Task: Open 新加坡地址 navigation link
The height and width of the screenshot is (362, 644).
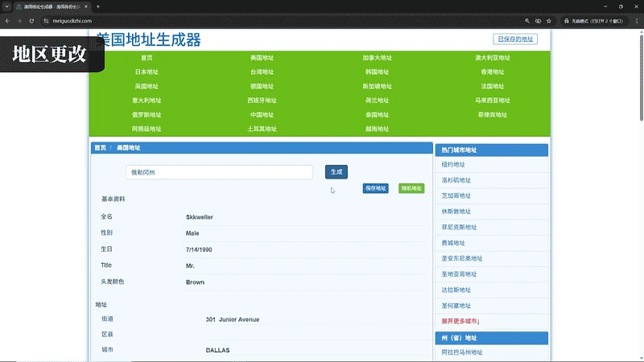Action: [377, 86]
